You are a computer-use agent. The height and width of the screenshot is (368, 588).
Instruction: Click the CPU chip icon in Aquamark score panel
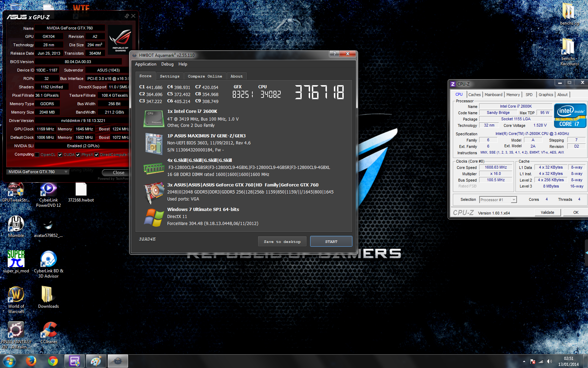coord(154,118)
